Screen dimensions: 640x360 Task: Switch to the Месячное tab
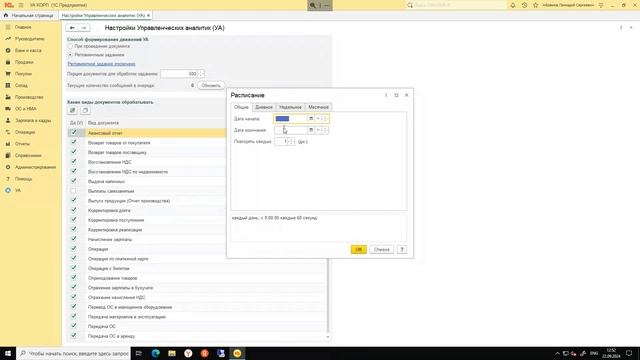click(318, 107)
